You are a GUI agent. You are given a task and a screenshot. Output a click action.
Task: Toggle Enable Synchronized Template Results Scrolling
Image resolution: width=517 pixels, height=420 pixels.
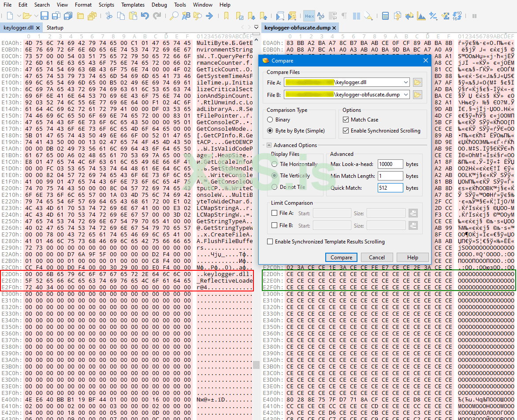270,241
